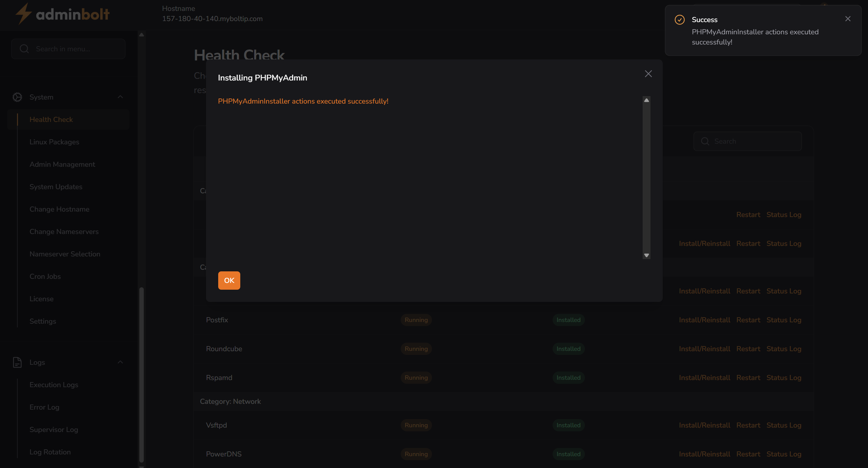Click the services Search input field
The width and height of the screenshot is (868, 468).
coord(748,141)
